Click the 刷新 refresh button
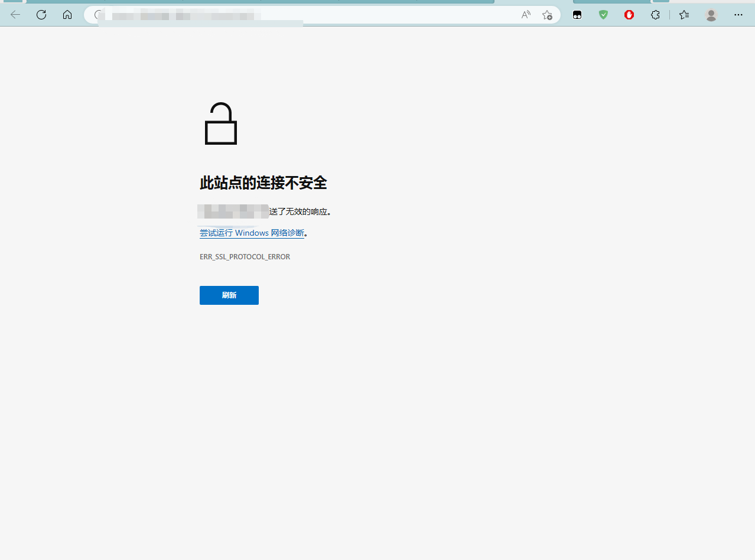This screenshot has width=755, height=560. pyautogui.click(x=229, y=295)
